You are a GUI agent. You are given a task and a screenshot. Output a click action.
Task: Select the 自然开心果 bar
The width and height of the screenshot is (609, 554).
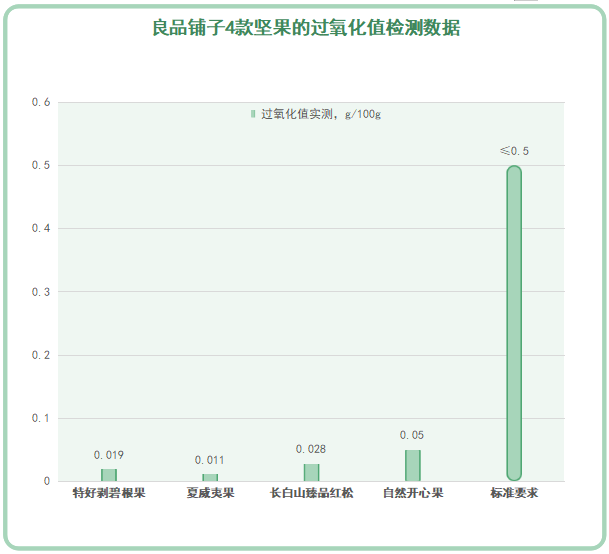(413, 465)
